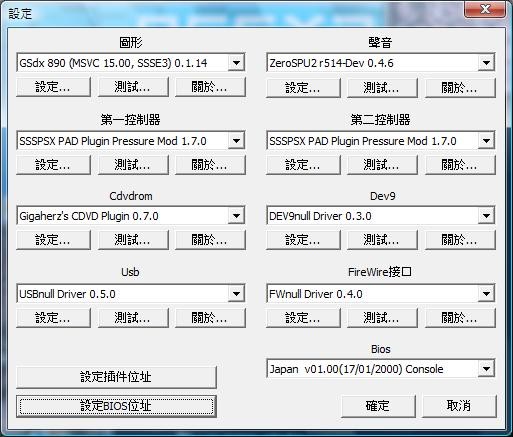
Task: Show 關於... for the Cdvdrom plugin
Action: [x=210, y=240]
